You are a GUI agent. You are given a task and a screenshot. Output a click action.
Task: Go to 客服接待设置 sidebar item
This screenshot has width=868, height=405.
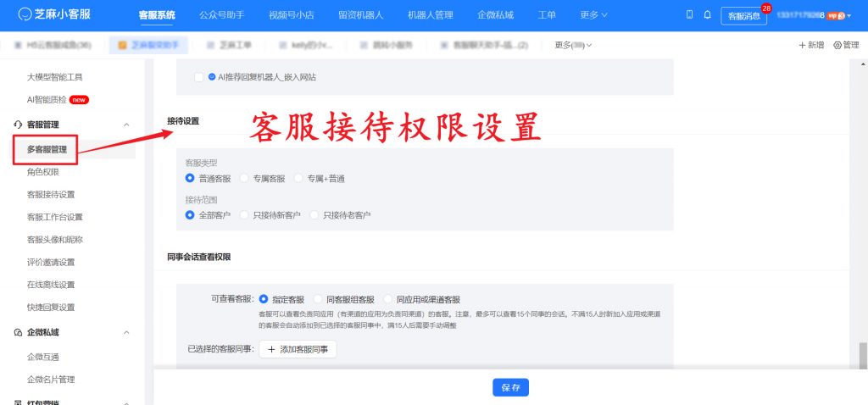pos(51,194)
